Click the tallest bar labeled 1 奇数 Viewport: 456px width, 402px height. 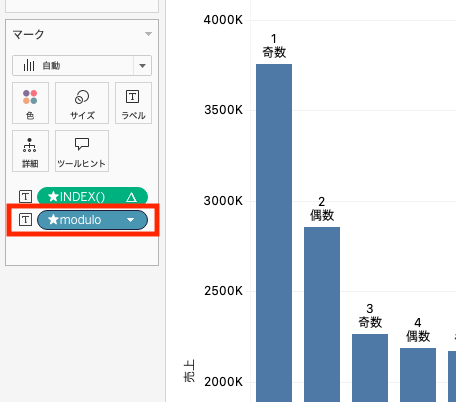pyautogui.click(x=274, y=233)
